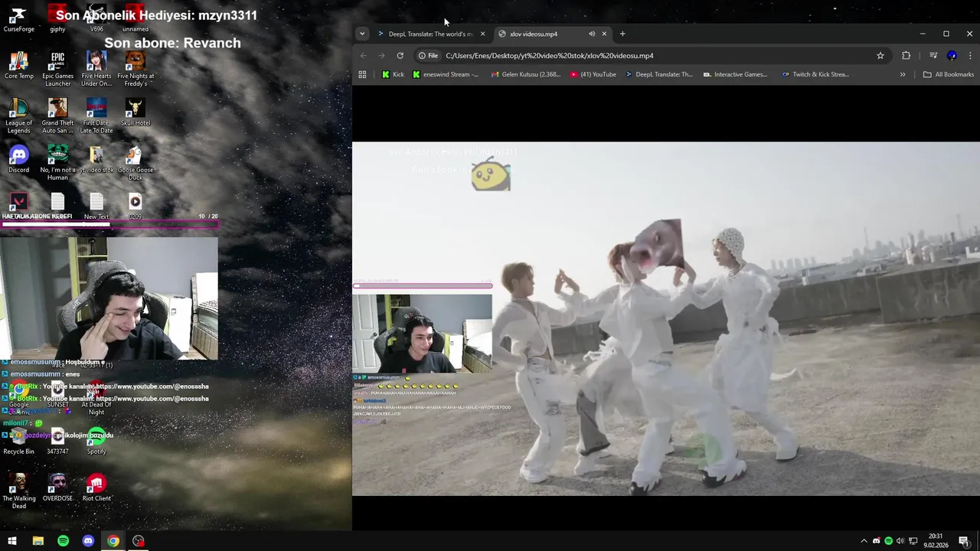Viewport: 980px width, 551px height.
Task: Open File Explorer from the taskbar
Action: coord(38,541)
